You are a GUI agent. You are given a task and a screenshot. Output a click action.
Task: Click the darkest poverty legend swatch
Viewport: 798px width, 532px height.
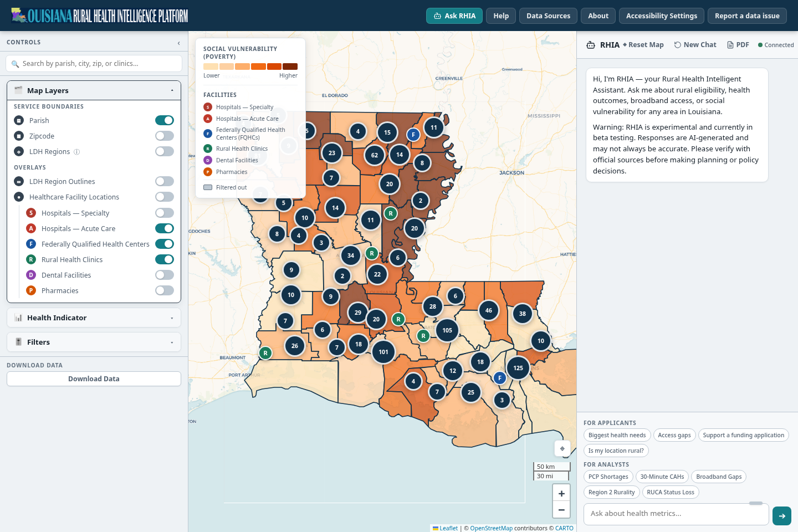[290, 66]
